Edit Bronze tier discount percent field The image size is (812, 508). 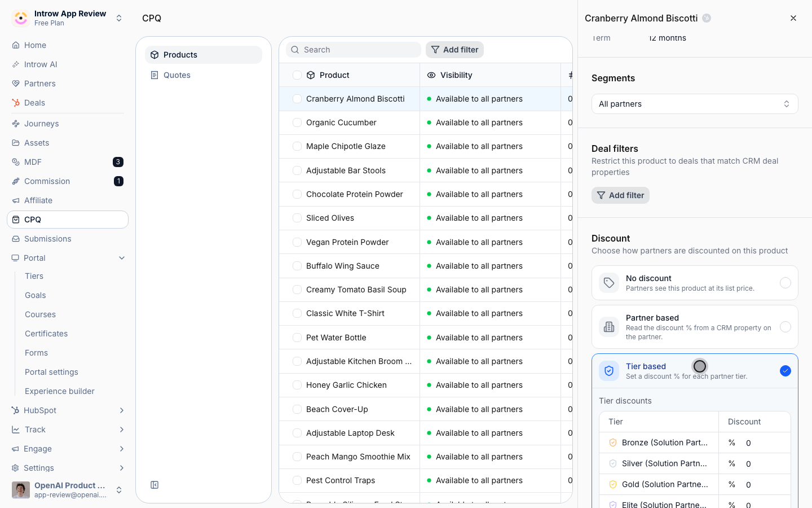tap(754, 443)
